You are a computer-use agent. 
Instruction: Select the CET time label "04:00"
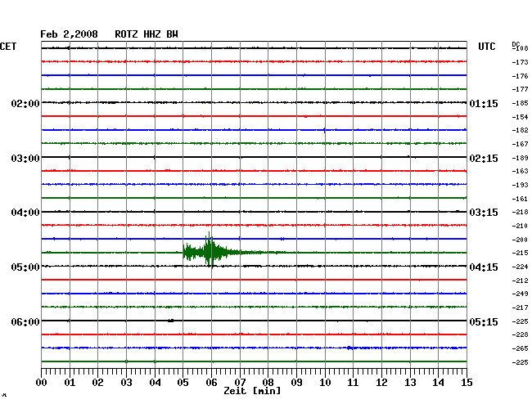point(25,213)
